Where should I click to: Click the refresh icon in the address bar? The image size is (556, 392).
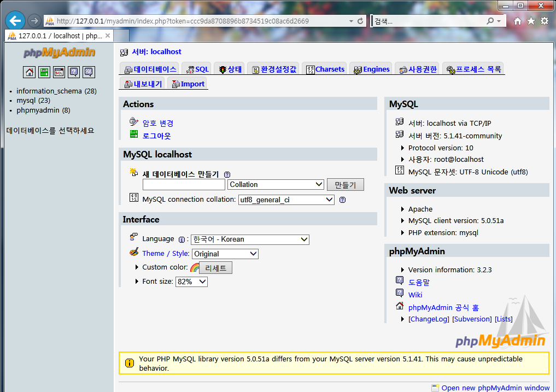360,21
